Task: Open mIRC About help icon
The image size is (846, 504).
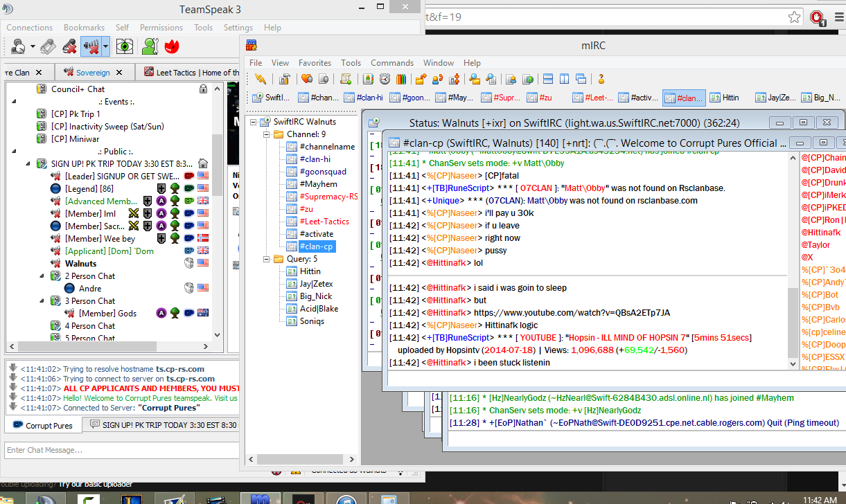Action: coord(601,79)
